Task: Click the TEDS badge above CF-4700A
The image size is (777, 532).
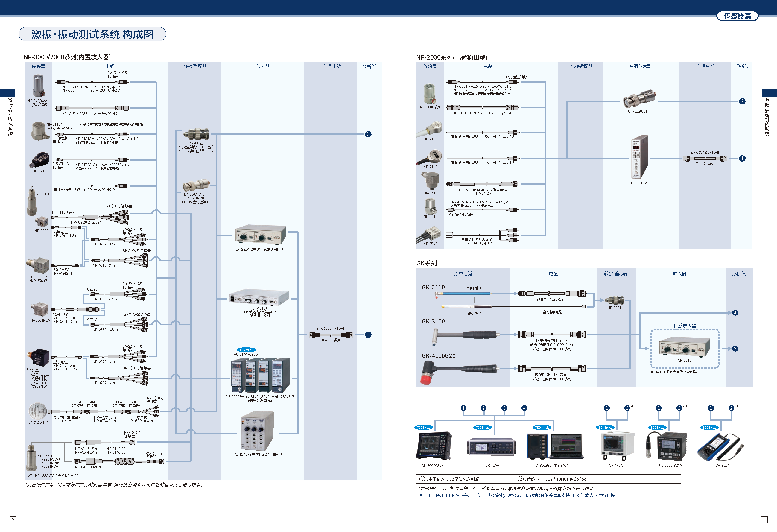Action: pos(606,427)
